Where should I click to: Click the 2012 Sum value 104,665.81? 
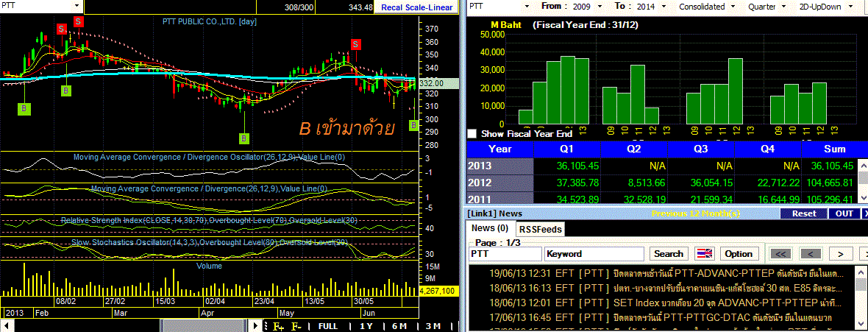pyautogui.click(x=830, y=183)
